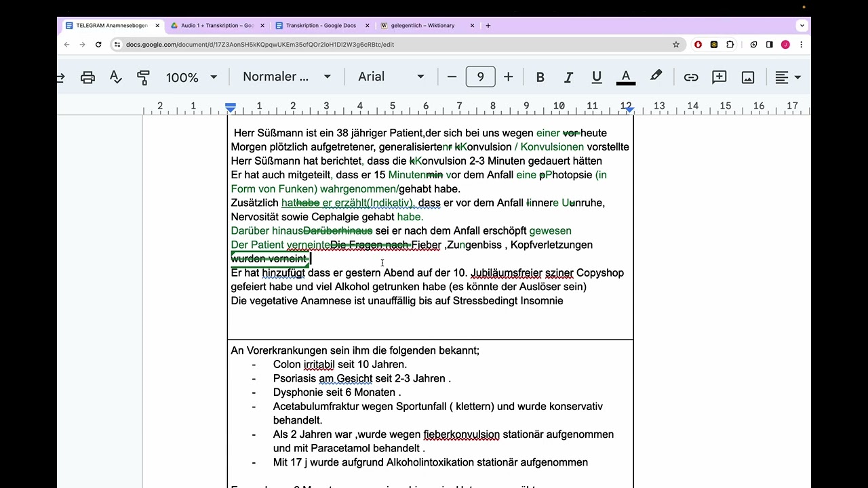The image size is (868, 488).
Task: Click the left indent marker on ruler
Action: [x=231, y=108]
